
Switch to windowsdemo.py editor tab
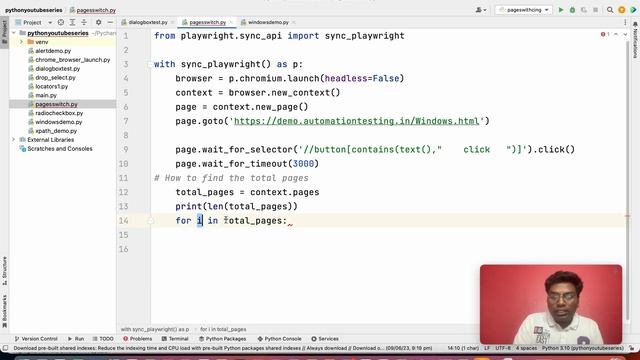coord(268,22)
